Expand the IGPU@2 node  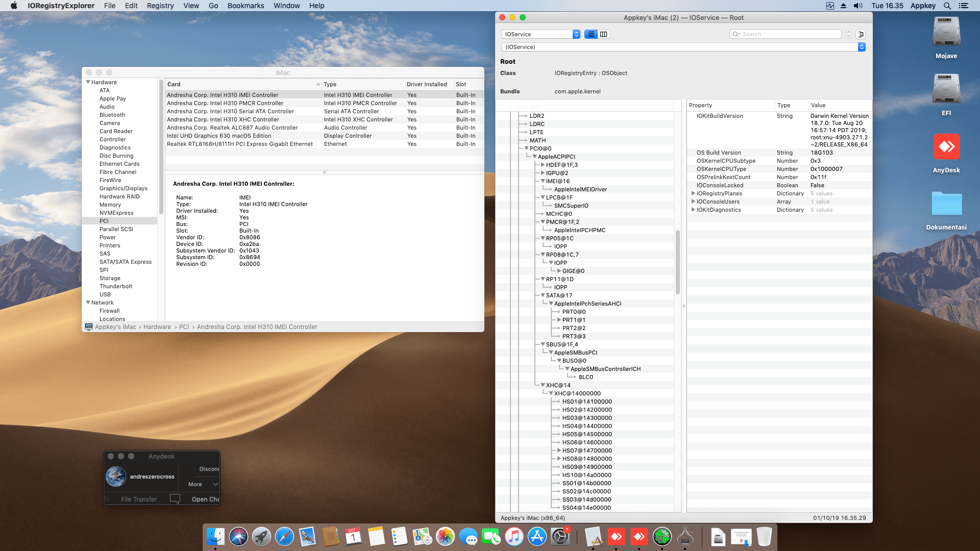point(543,173)
